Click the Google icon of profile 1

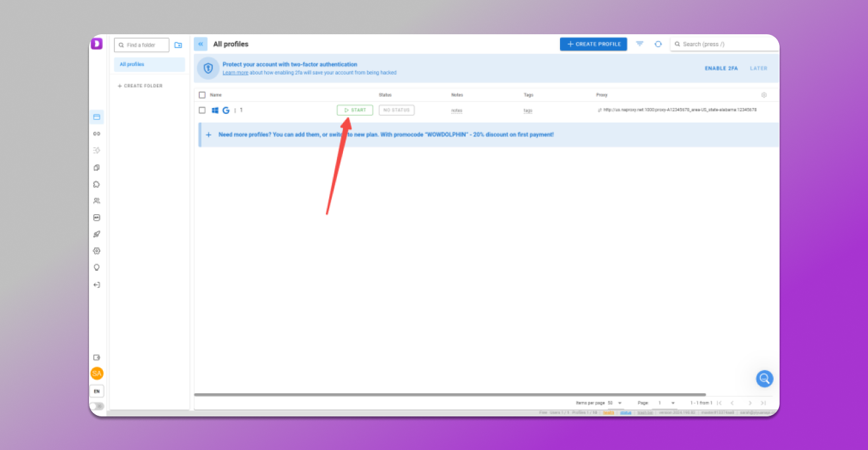point(226,110)
